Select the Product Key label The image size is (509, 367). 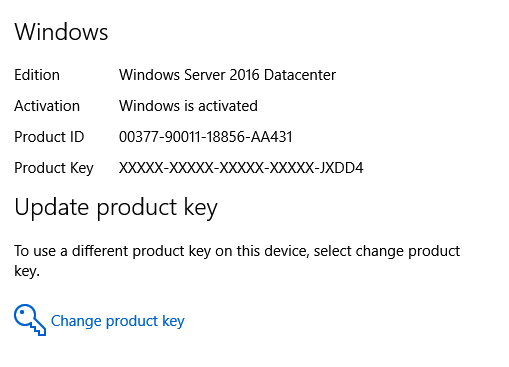[54, 168]
